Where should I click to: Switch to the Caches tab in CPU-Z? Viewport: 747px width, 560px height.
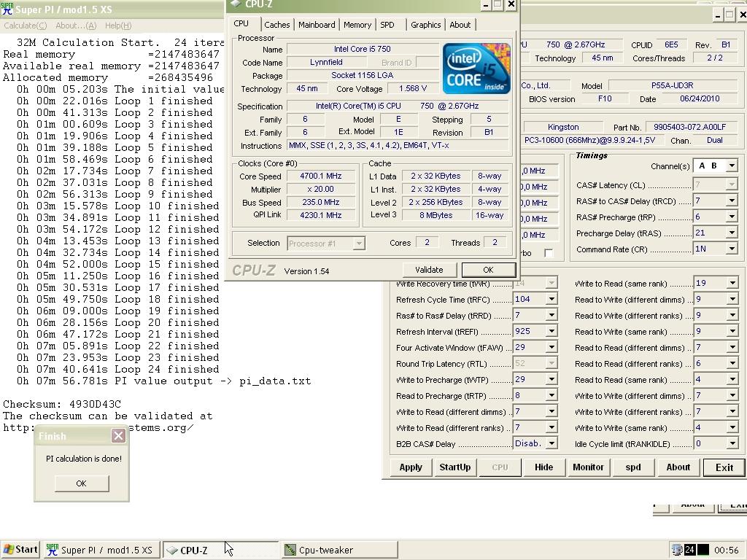(276, 25)
